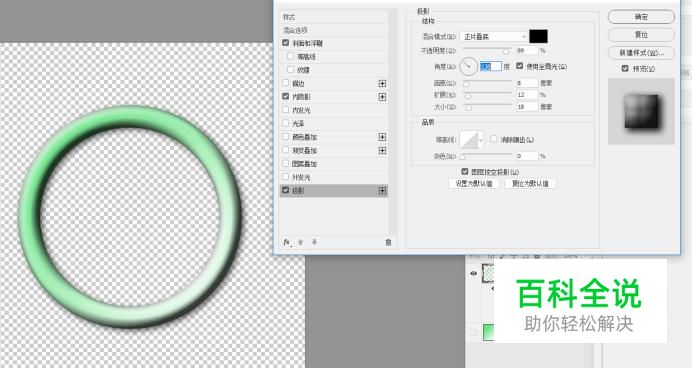The image size is (692, 368).
Task: Select the green gradient layer thumbnail
Action: click(x=489, y=332)
